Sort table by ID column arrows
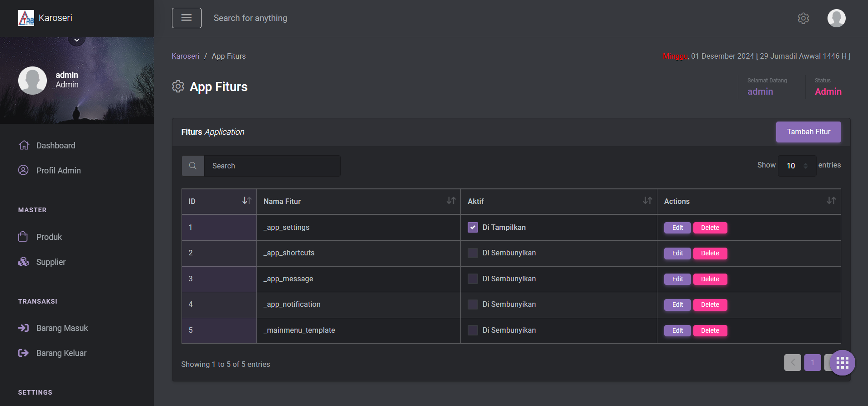Image resolution: width=868 pixels, height=406 pixels. tap(247, 201)
